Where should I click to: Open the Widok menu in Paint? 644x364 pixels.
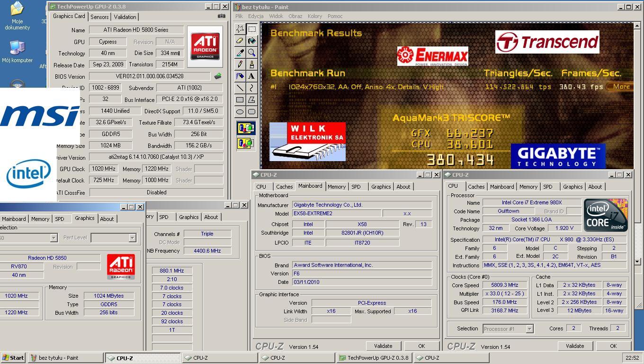click(276, 16)
